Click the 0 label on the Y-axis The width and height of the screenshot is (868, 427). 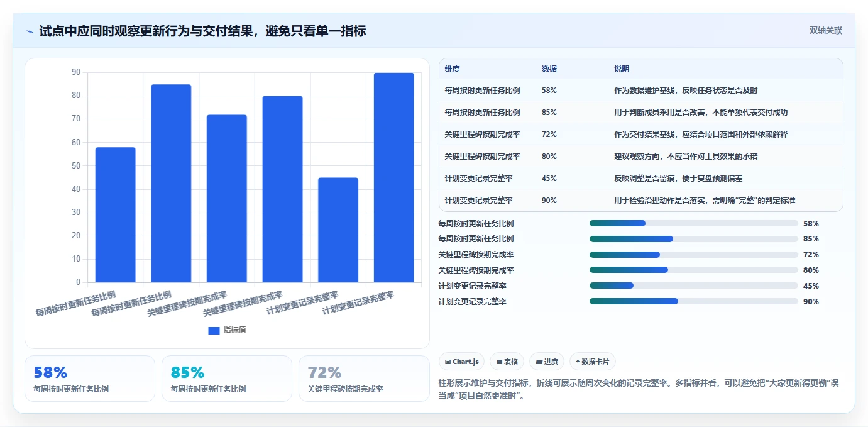(79, 282)
